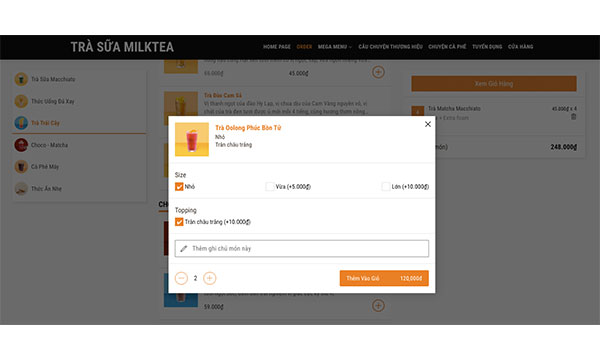Select the Lớn (+10.000₫) size checkbox

[x=386, y=187]
